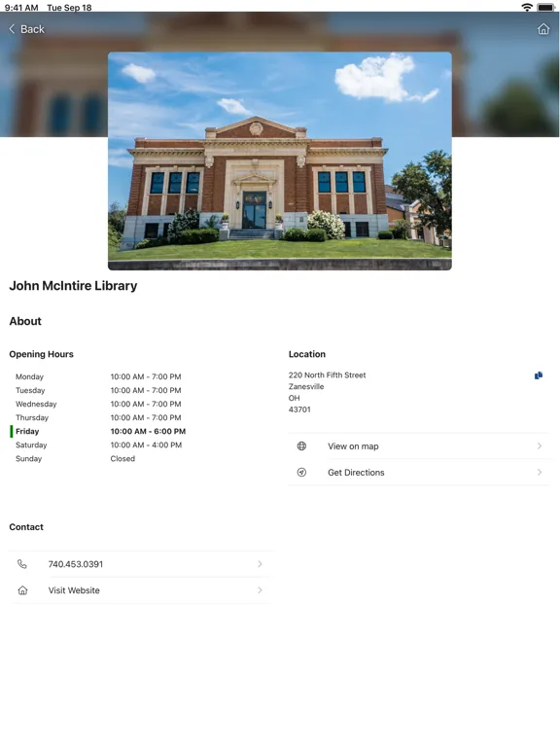Screen dimensions: 560x747
Task: Click the globe icon beside View on map
Action: pyautogui.click(x=301, y=445)
